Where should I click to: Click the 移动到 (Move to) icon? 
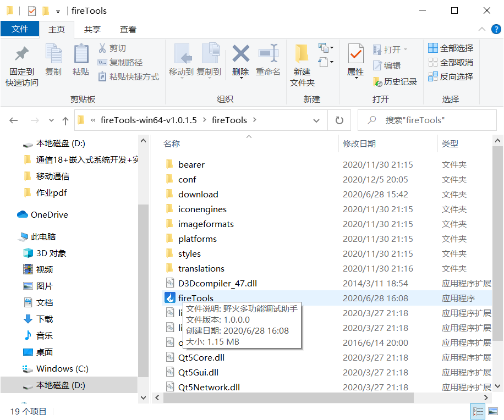183,60
